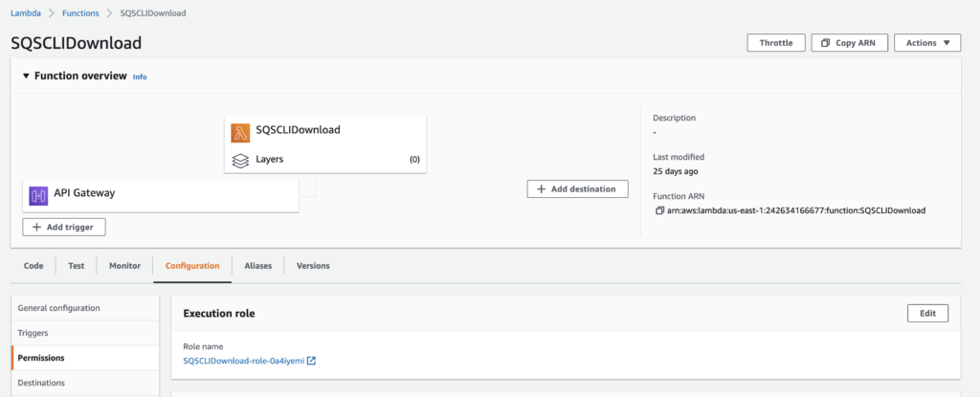This screenshot has height=397, width=980.
Task: Open the SQSCLIDownload-role-0a4iyemi role link
Action: [243, 361]
